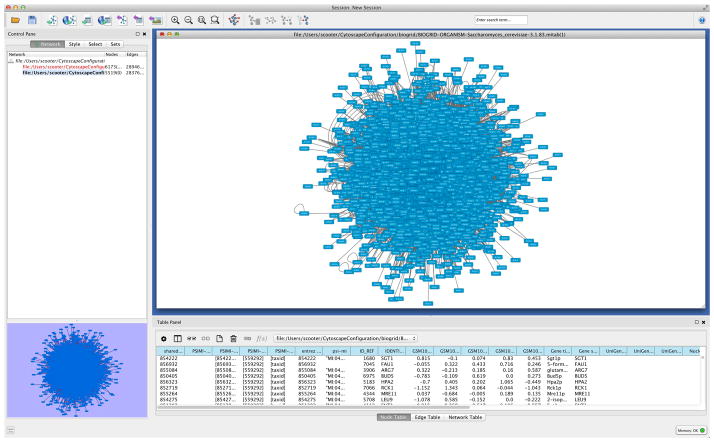Click the first neighbors of selected nodes icon
Image resolution: width=714 pixels, height=442 pixels.
tap(254, 20)
